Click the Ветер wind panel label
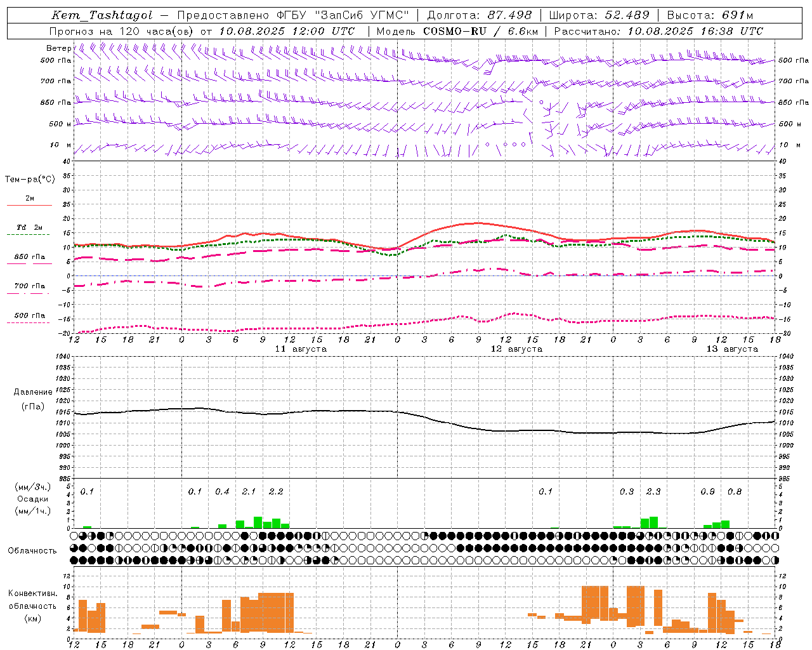This screenshot has width=812, height=650. pyautogui.click(x=58, y=48)
